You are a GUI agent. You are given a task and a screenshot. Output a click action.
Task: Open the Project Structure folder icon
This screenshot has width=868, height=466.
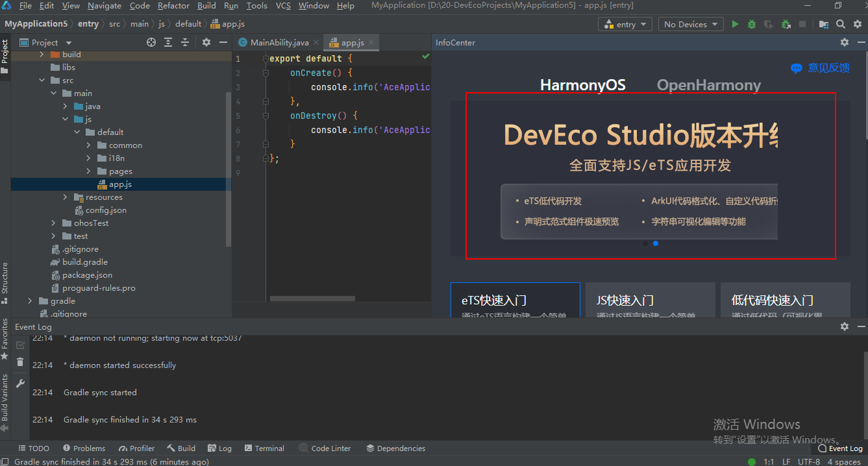coord(824,24)
